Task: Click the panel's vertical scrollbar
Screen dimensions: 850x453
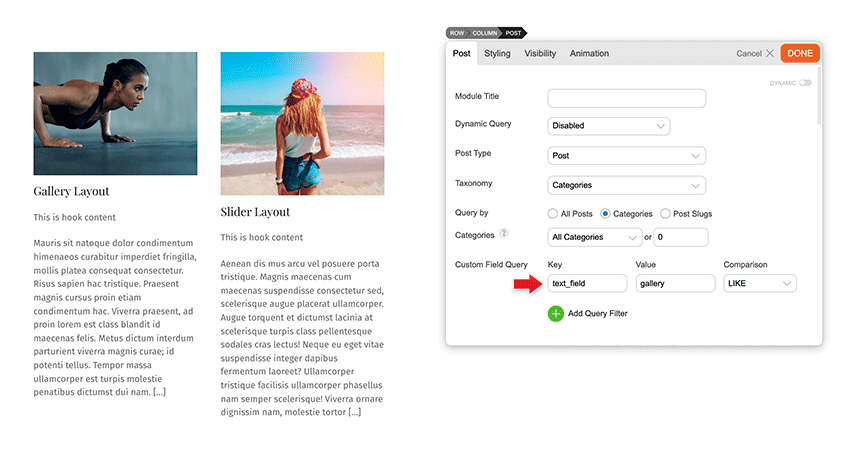Action: (819, 95)
